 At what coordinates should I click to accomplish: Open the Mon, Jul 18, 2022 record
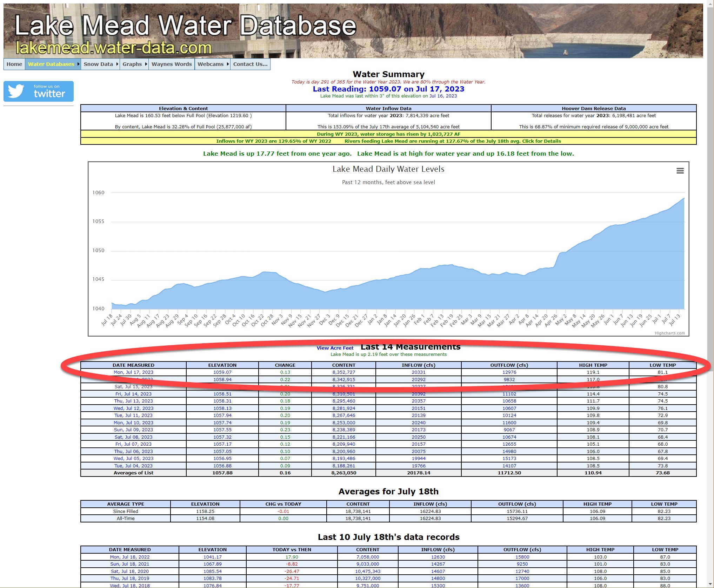click(130, 557)
